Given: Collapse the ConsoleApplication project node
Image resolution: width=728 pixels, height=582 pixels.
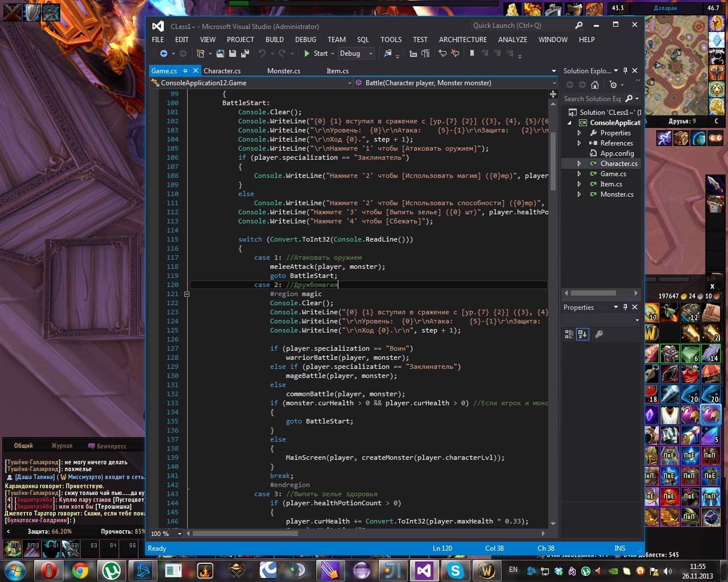Looking at the screenshot, I should coord(569,123).
